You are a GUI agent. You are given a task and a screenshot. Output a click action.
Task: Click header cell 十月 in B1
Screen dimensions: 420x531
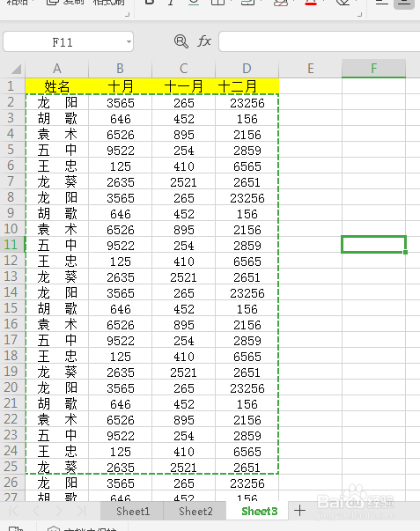pos(121,86)
